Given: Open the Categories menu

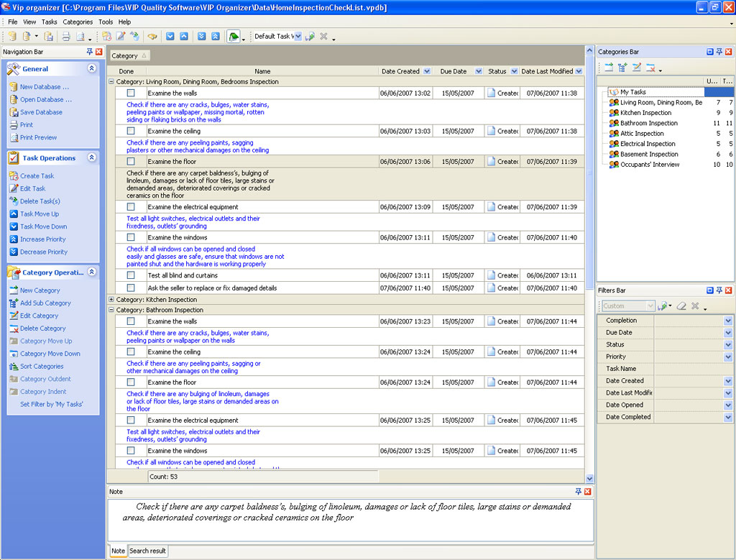Looking at the screenshot, I should point(78,22).
